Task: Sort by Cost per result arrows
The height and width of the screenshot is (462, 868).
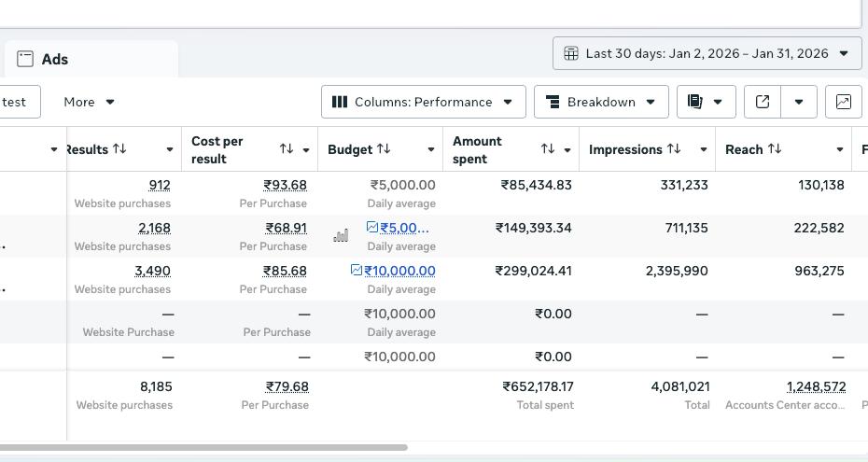Action: coord(287,149)
